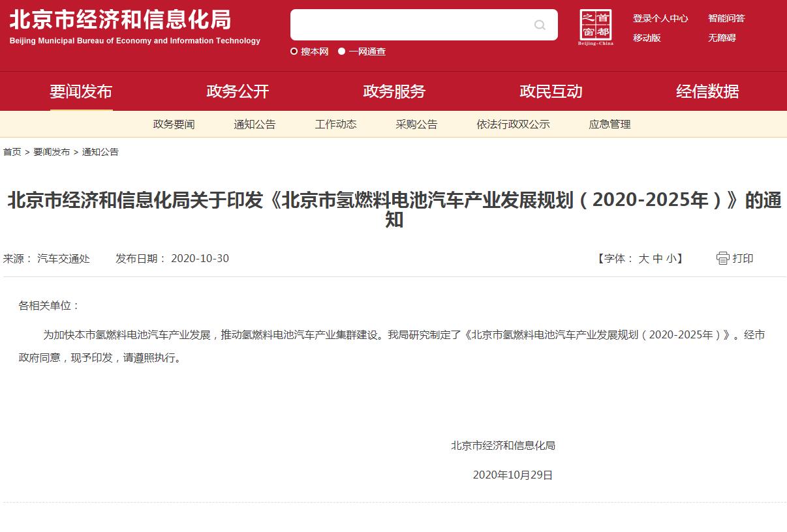
Task: Set font size to 中
Action: [658, 258]
